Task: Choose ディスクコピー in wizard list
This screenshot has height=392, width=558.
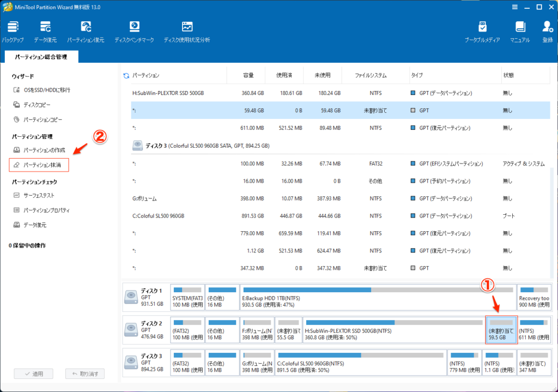Action: pos(37,105)
